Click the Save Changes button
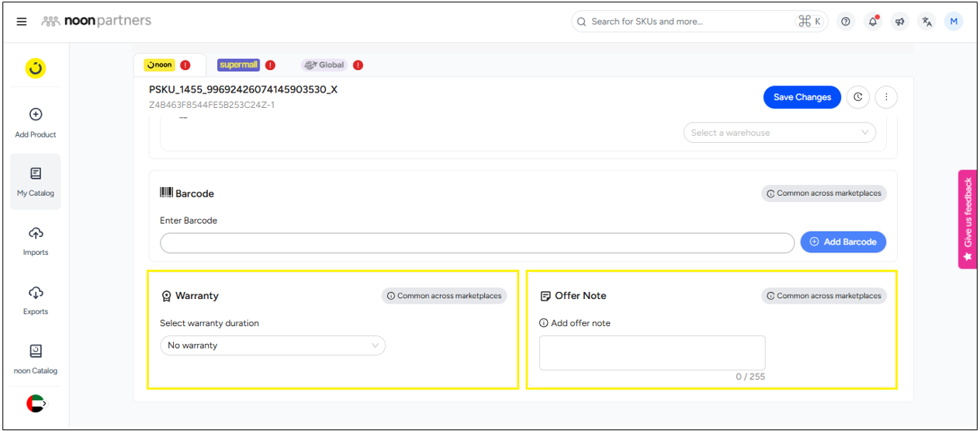The height and width of the screenshot is (431, 980). click(802, 97)
